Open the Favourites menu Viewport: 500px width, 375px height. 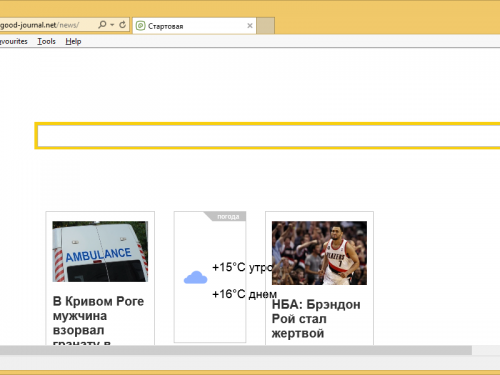pyautogui.click(x=14, y=41)
